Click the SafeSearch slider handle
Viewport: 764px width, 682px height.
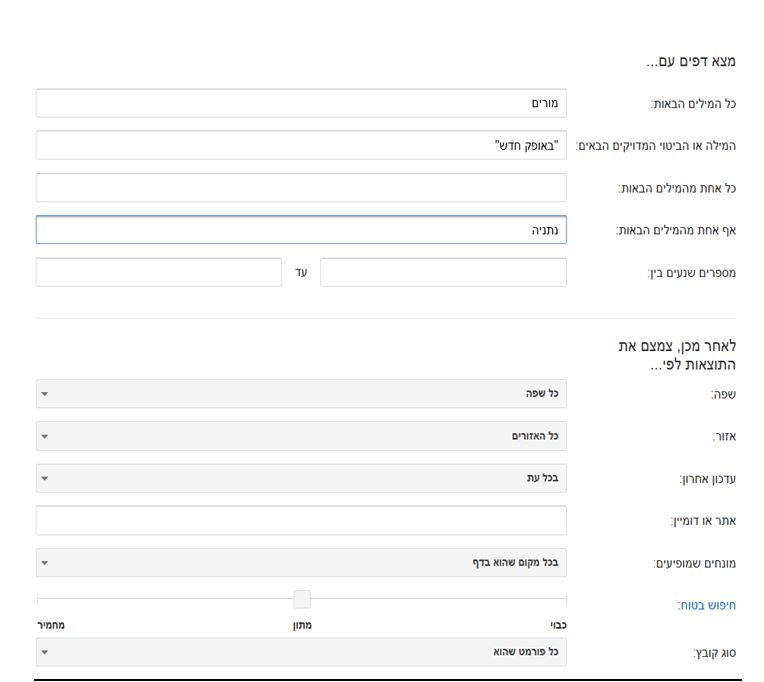click(302, 599)
